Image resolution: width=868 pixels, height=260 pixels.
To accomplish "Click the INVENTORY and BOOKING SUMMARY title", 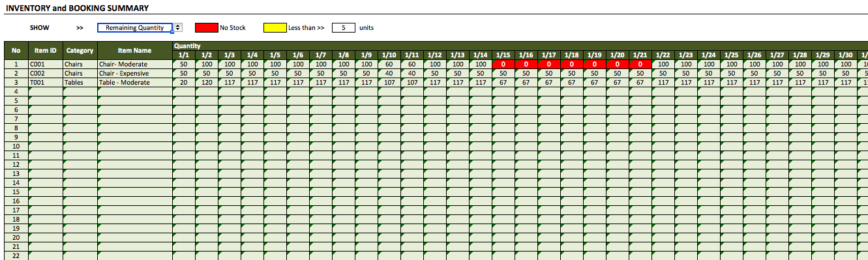I will [x=77, y=8].
